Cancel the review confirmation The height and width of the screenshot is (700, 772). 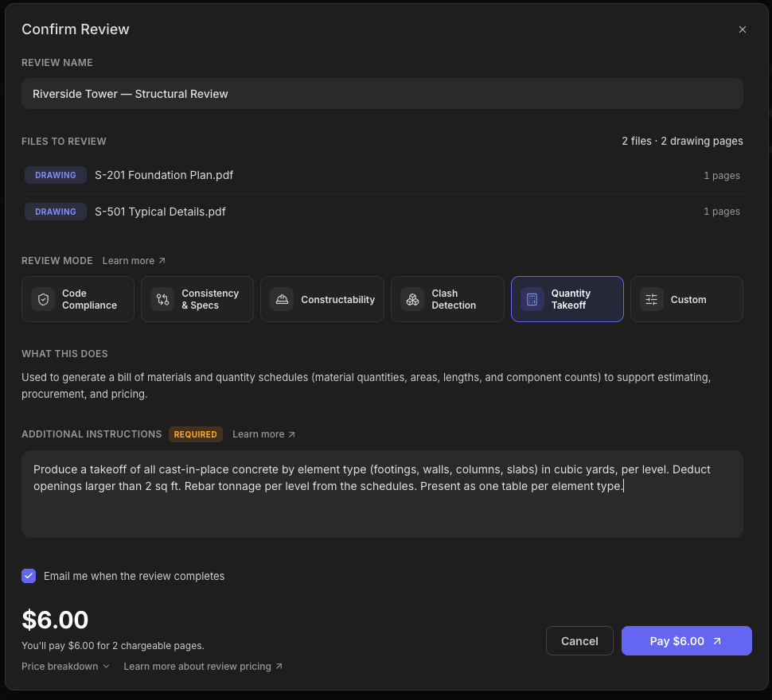click(579, 641)
